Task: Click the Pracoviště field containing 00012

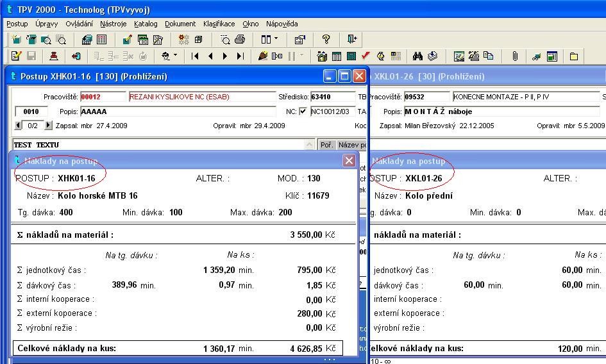Action: [103, 97]
